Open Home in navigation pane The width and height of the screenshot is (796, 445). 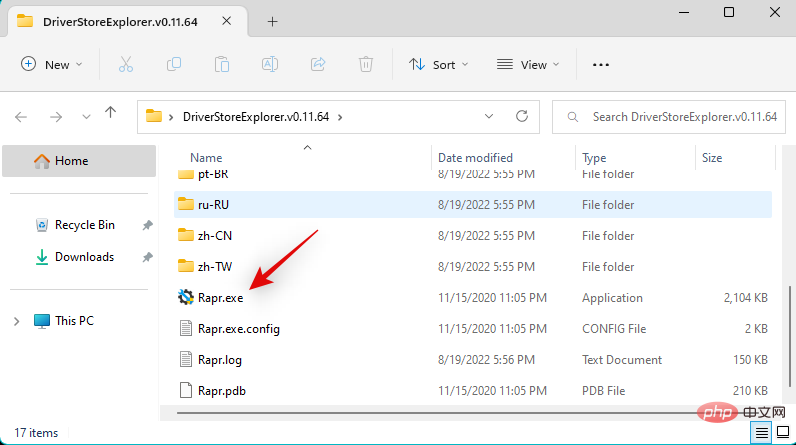click(79, 161)
